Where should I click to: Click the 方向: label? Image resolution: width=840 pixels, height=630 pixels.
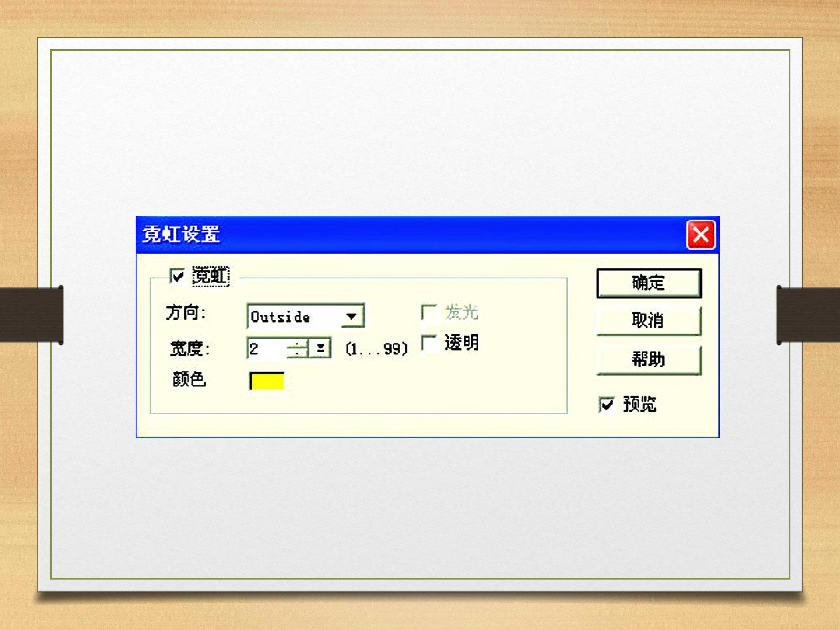[x=185, y=313]
